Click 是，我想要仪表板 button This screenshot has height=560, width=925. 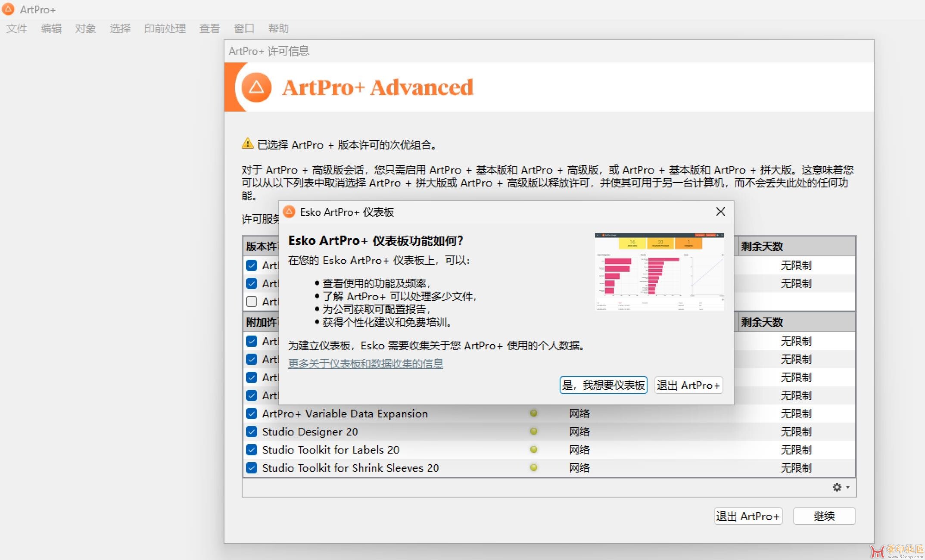click(603, 385)
